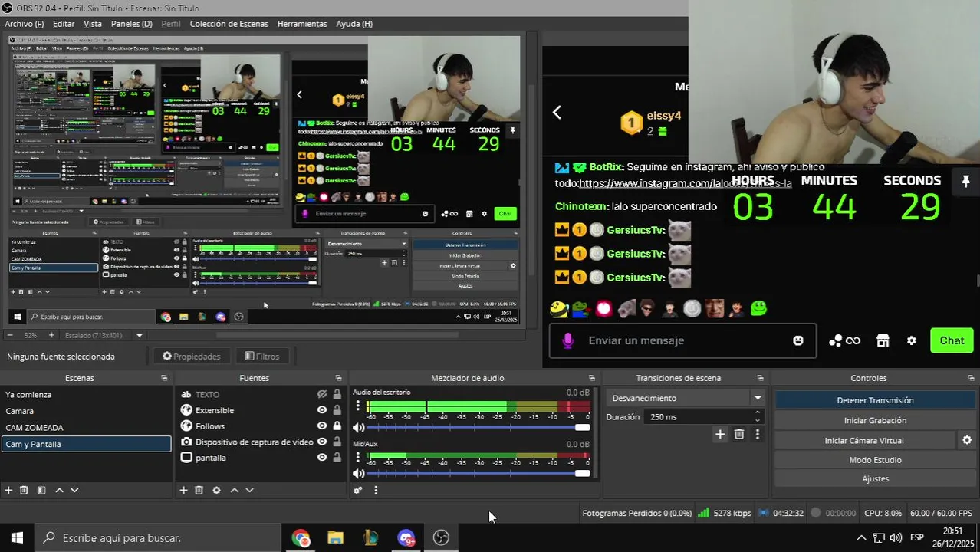Open transition properties three-dot menu
This screenshot has height=552, width=980.
(x=758, y=434)
